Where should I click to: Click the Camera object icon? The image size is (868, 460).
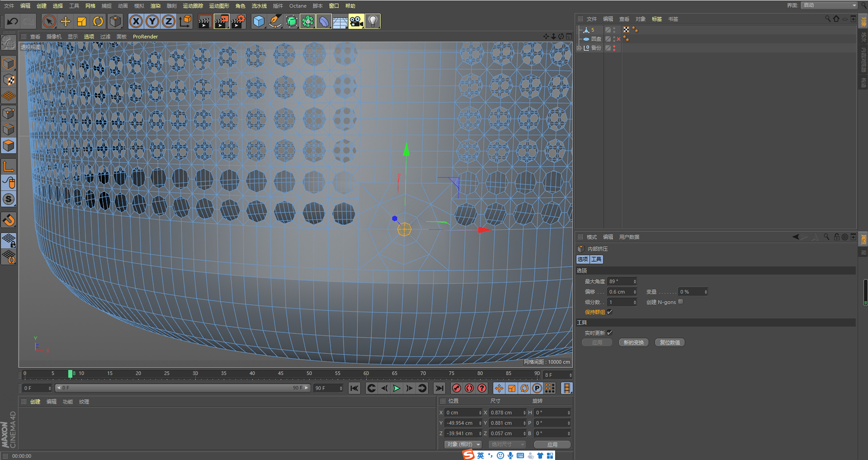point(356,21)
